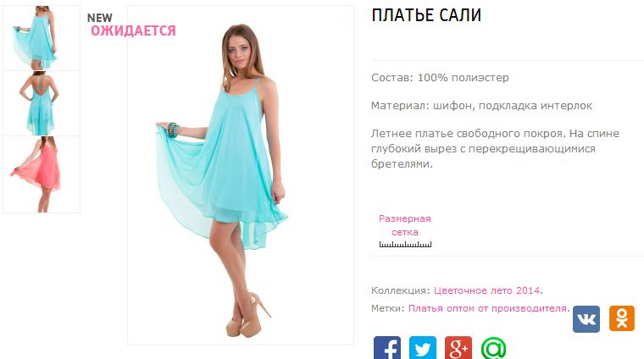This screenshot has width=644, height=359.
Task: Tweet this product via the Twitter icon
Action: pyautogui.click(x=423, y=348)
